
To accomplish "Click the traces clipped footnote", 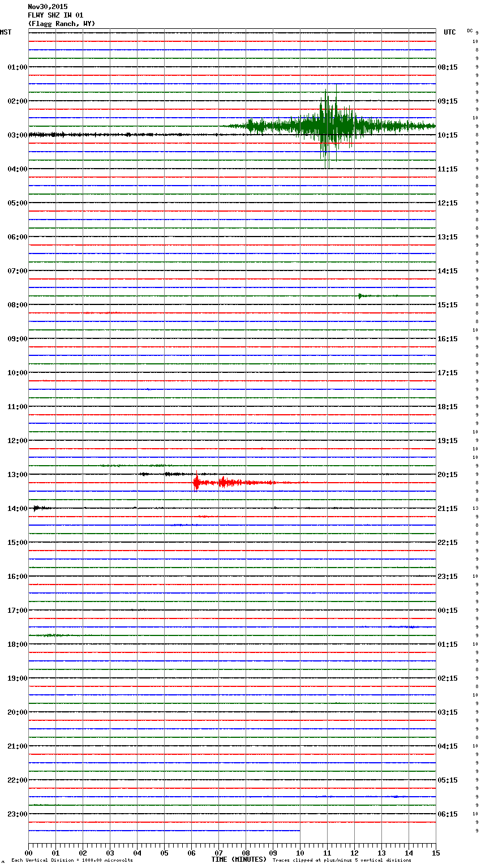I will tap(342, 860).
